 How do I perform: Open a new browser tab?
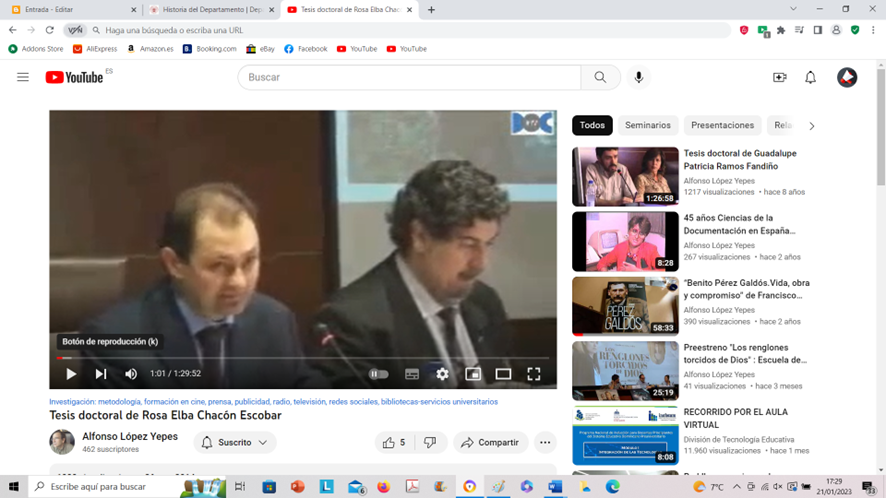431,10
